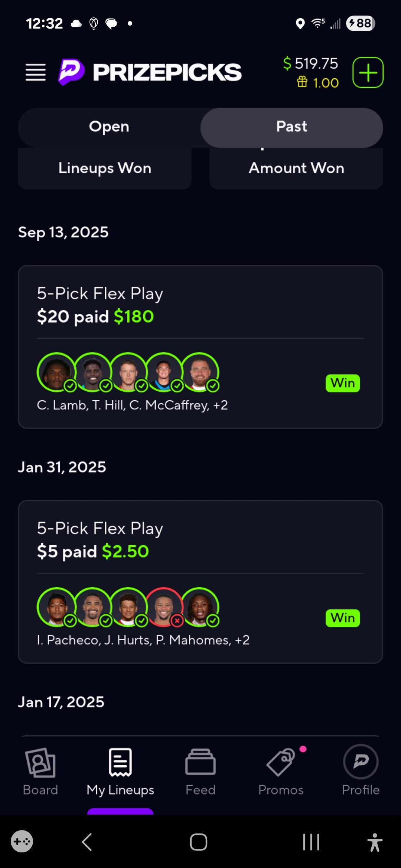Tap the green add funds plus icon
The height and width of the screenshot is (868, 401).
368,72
